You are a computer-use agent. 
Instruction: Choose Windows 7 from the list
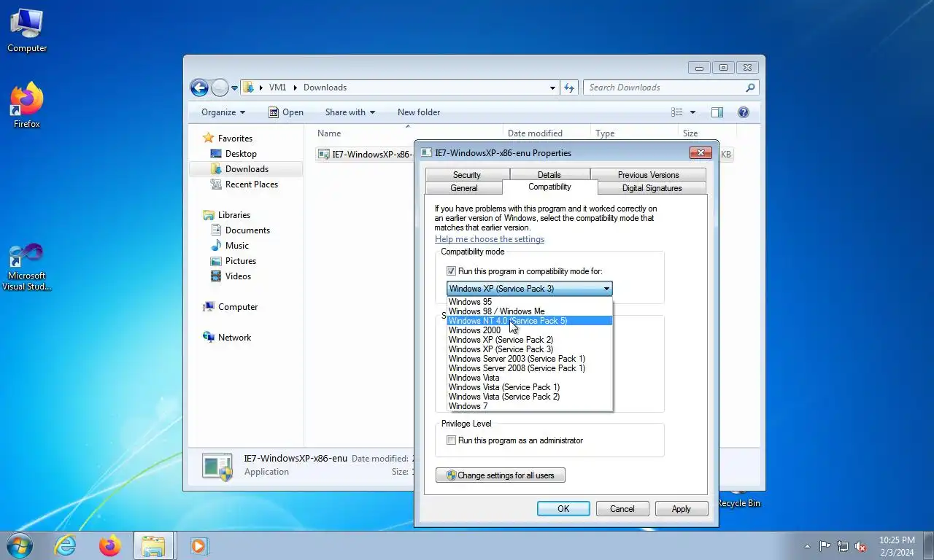pyautogui.click(x=529, y=406)
